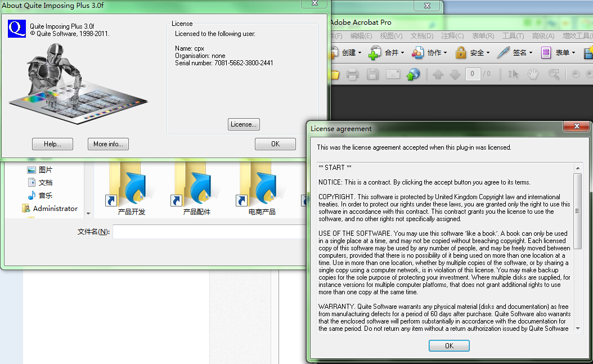
Task: Select the 电商产品 folder shortcut
Action: 262,189
